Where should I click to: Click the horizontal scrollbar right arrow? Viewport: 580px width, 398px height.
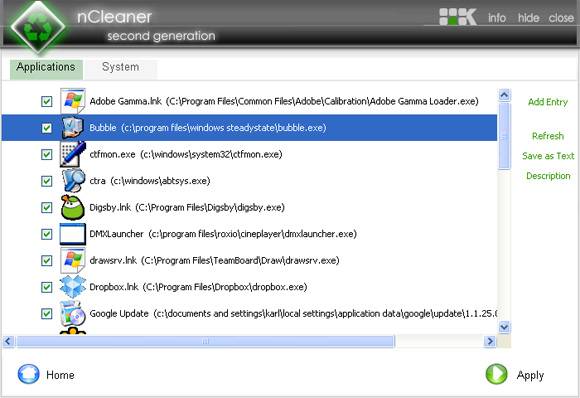[490, 341]
